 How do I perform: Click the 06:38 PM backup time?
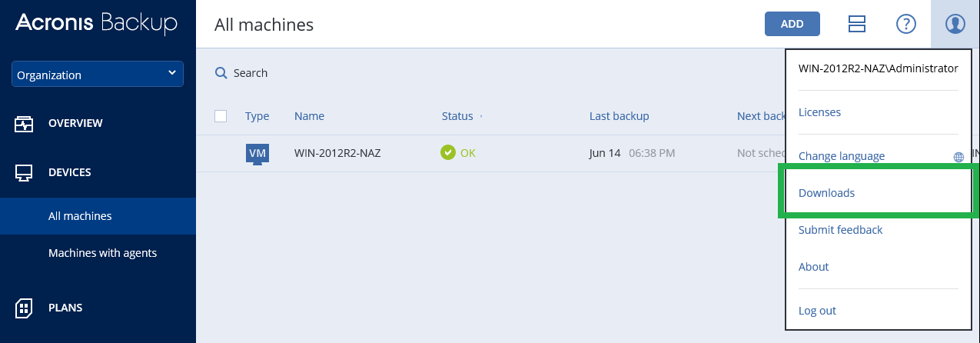click(652, 153)
